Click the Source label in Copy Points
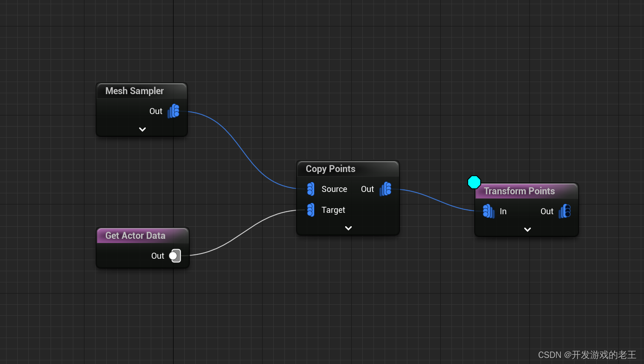 pyautogui.click(x=334, y=189)
